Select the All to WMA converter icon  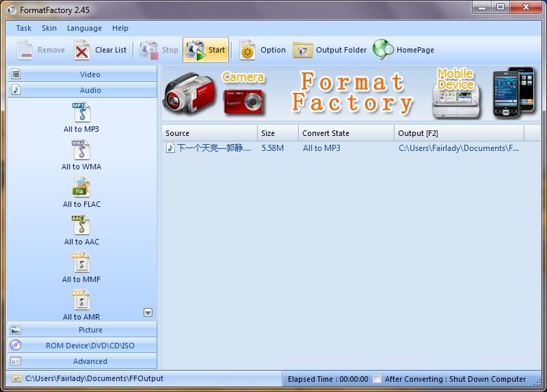click(81, 150)
